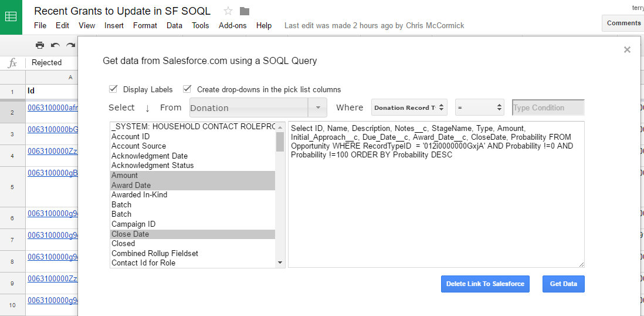The width and height of the screenshot is (644, 316).
Task: Click the Redo toolbar icon
Action: coord(70,45)
